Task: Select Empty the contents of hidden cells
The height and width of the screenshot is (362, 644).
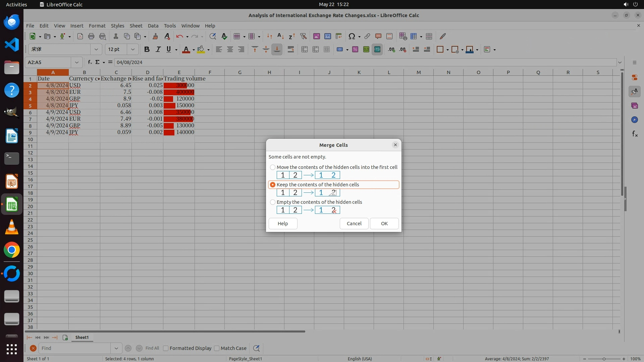Action: point(273,202)
